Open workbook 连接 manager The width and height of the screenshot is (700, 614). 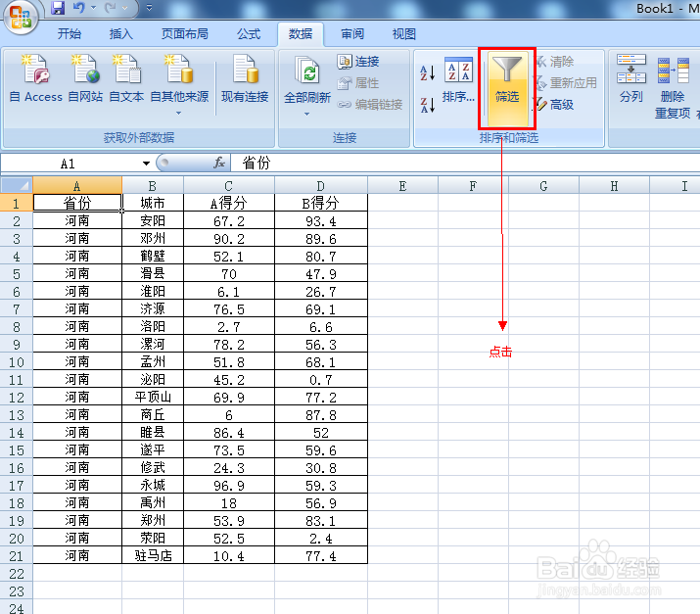(x=358, y=61)
